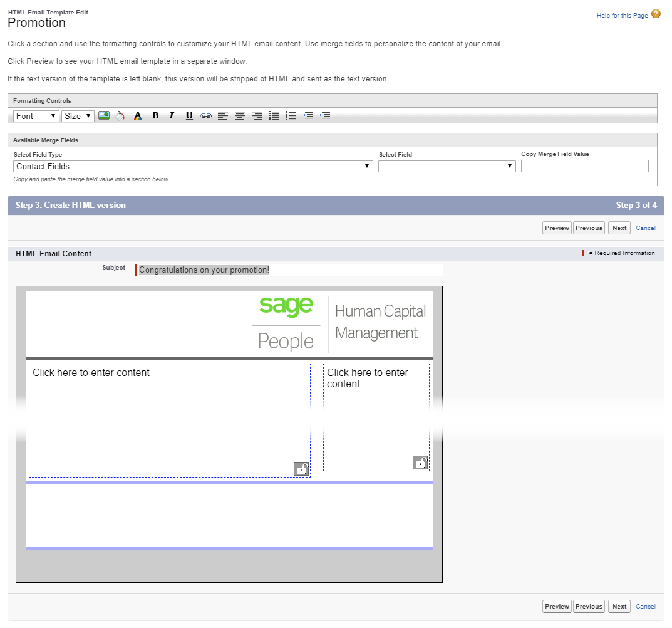Insert a bulleted list
The image size is (672, 628).
click(274, 116)
